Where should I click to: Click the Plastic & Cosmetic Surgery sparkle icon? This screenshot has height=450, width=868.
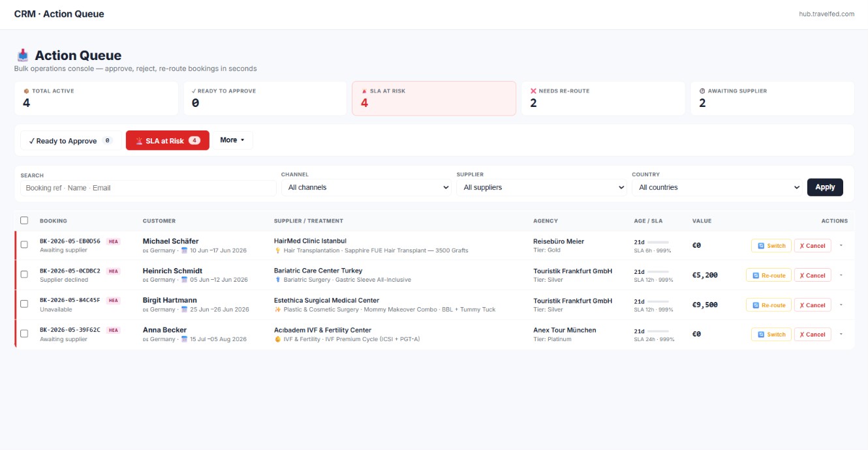pos(277,309)
